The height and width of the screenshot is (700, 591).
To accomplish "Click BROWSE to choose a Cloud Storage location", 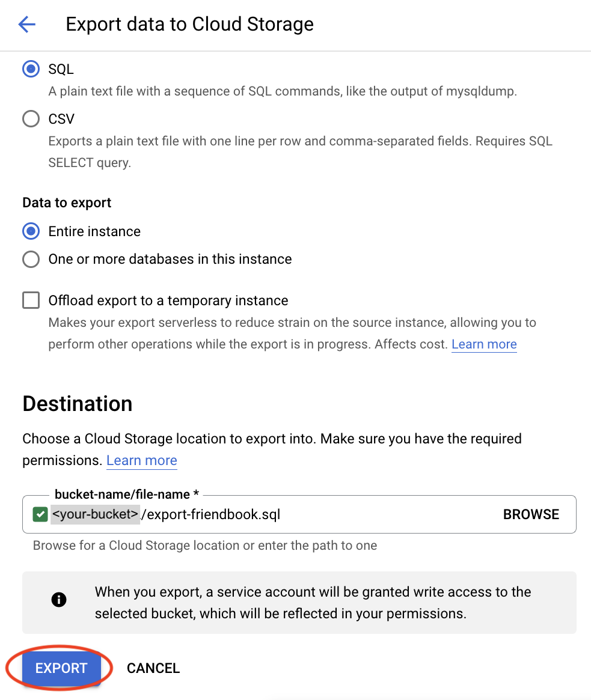I will pyautogui.click(x=531, y=514).
